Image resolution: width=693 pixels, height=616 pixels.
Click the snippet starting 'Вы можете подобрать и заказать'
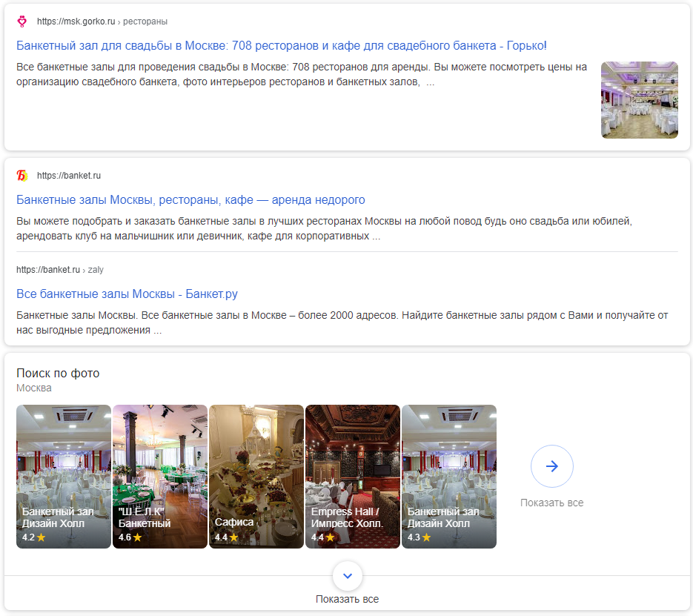(x=325, y=228)
